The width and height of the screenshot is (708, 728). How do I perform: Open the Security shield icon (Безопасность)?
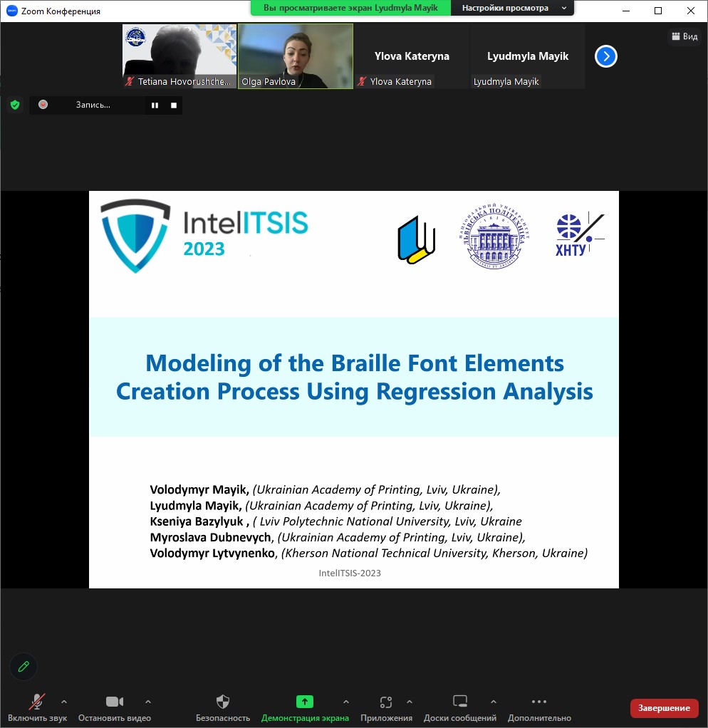(223, 702)
